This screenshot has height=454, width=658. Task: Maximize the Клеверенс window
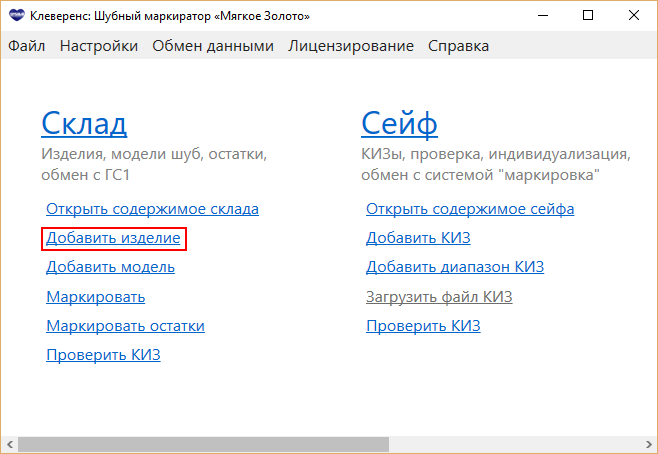[588, 16]
